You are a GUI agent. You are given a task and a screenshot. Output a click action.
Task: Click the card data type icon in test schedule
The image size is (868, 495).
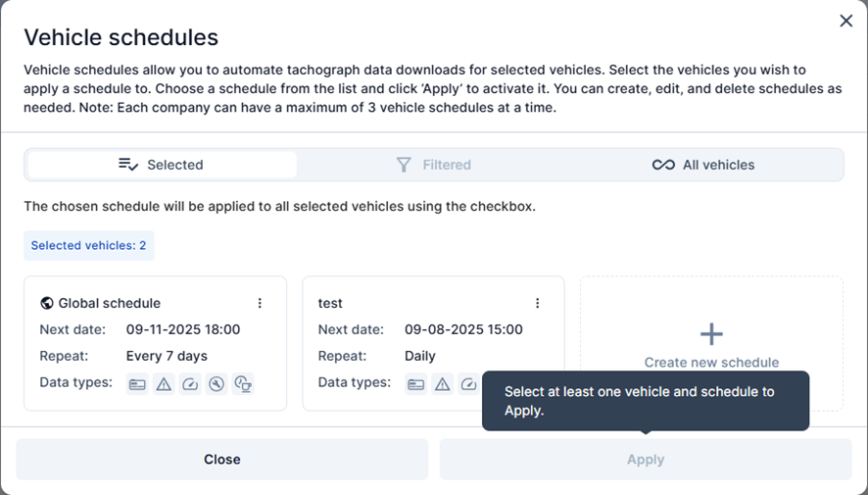(415, 384)
